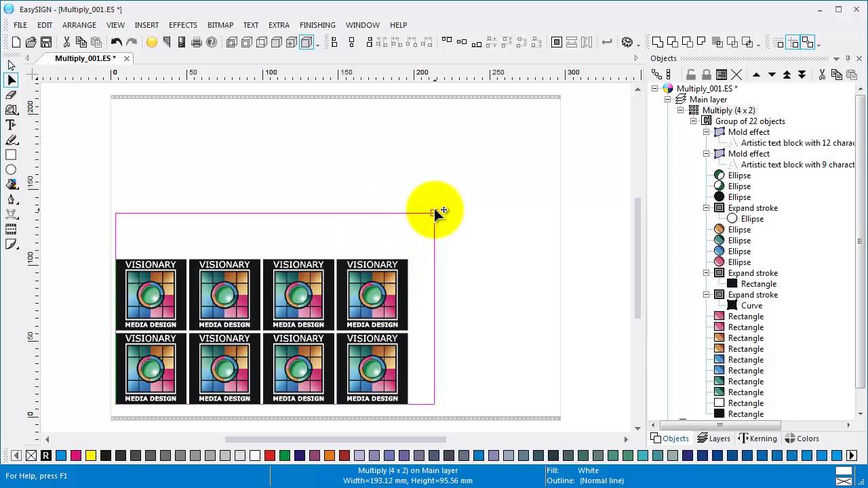Cut selection with main toolbar scissors
This screenshot has width=868, height=488.
tap(66, 42)
